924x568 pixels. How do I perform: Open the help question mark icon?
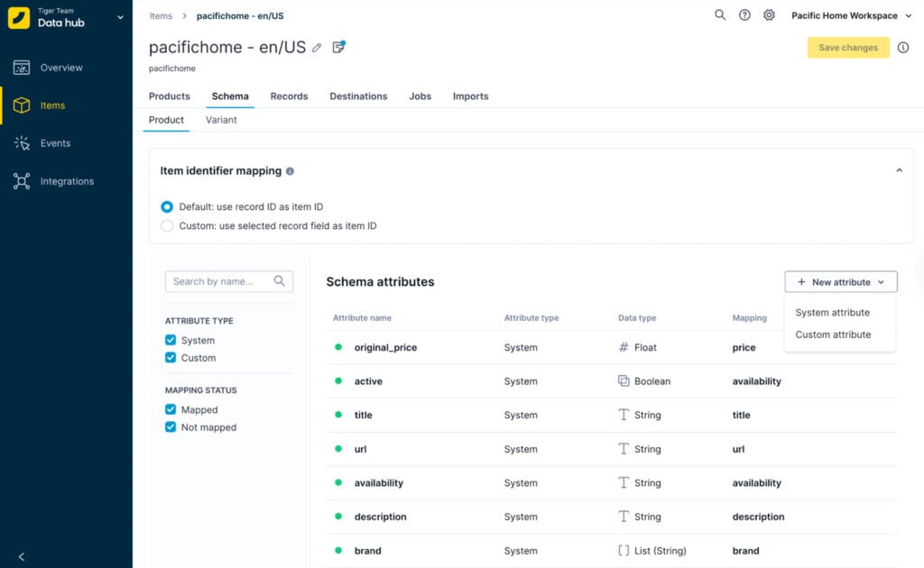[744, 15]
